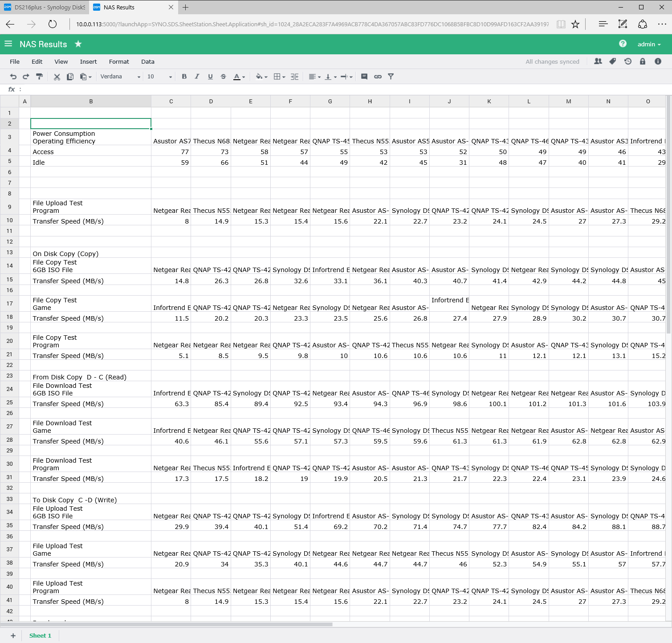Copy the selected cells
The width and height of the screenshot is (672, 643).
70,77
